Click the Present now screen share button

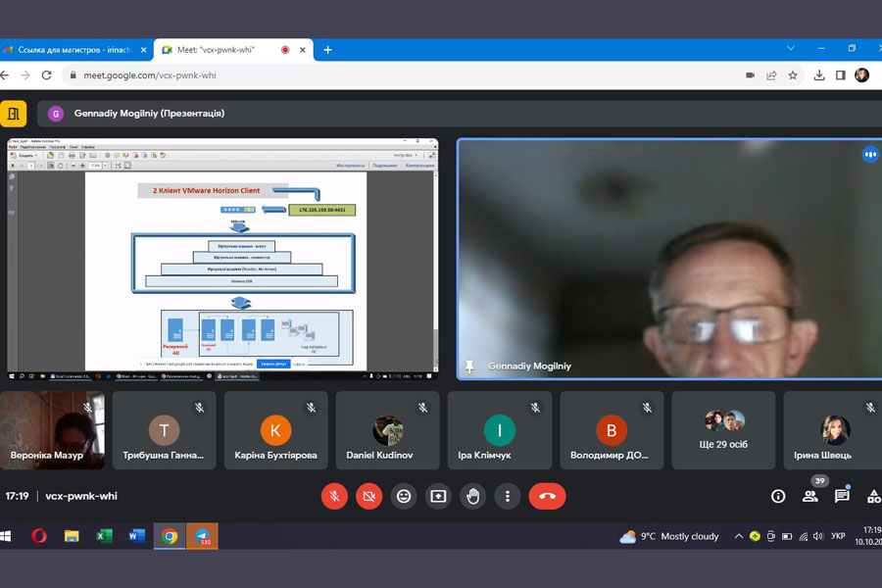438,496
